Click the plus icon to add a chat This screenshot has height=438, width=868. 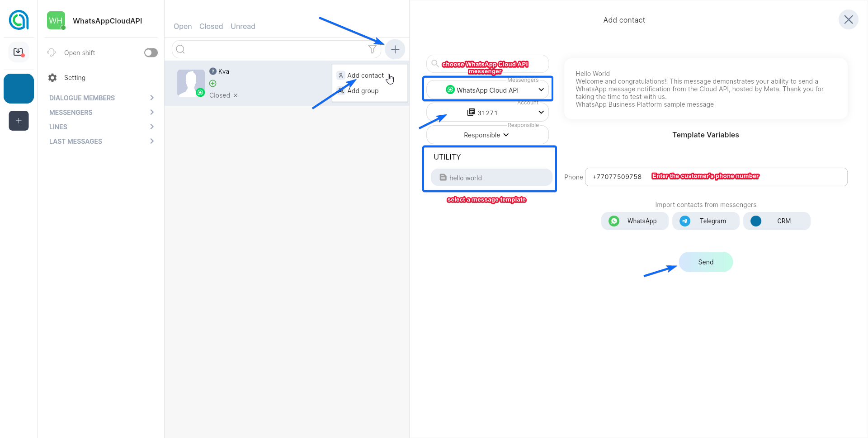(395, 49)
